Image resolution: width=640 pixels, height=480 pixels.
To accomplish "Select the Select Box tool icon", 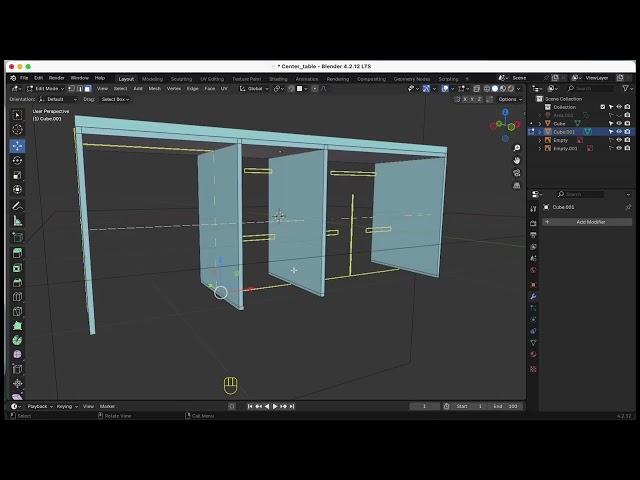I will point(17,115).
